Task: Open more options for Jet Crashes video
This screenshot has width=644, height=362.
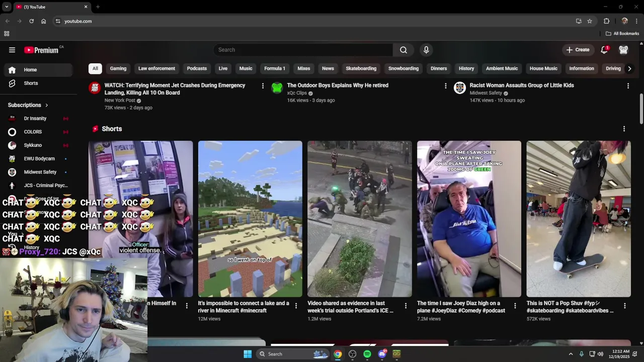Action: [x=263, y=86]
